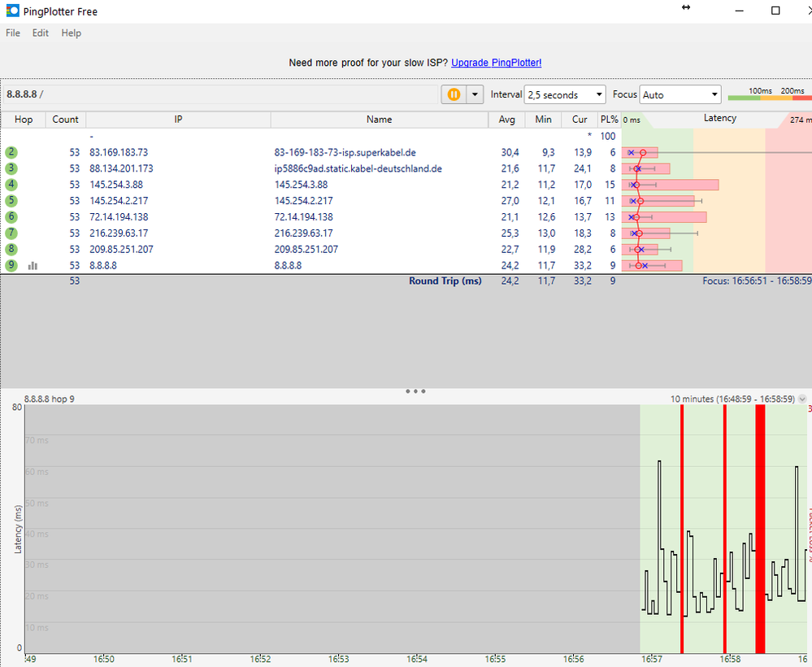
Task: Minimize the PingPlotter window
Action: 739,11
